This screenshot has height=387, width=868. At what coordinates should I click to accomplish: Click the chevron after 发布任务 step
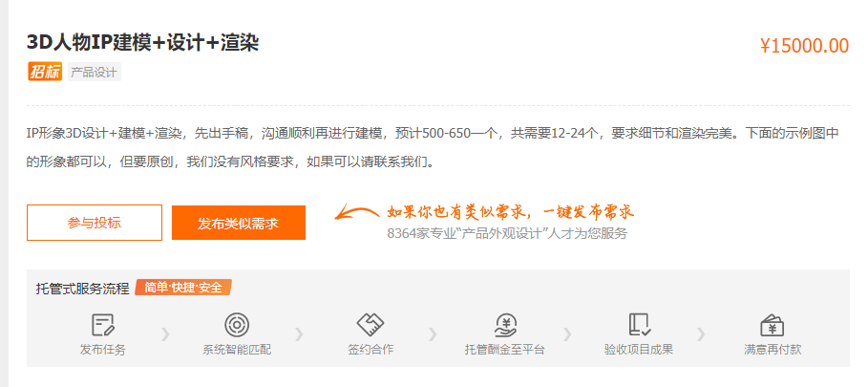tap(165, 334)
